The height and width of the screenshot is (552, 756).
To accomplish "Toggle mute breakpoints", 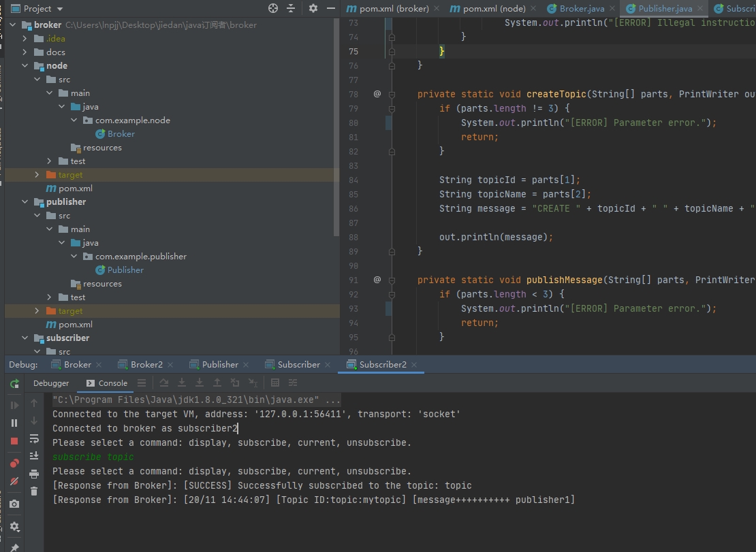I will 14,481.
